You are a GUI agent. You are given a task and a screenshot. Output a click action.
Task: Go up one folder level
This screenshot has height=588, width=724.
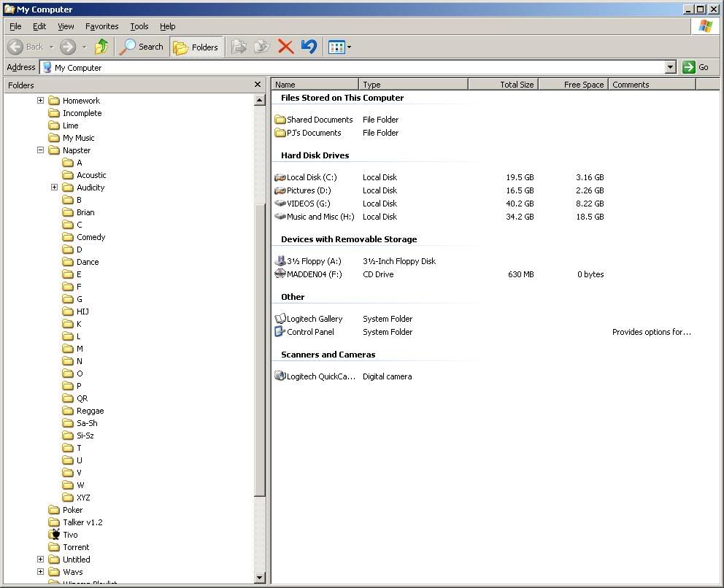(101, 47)
